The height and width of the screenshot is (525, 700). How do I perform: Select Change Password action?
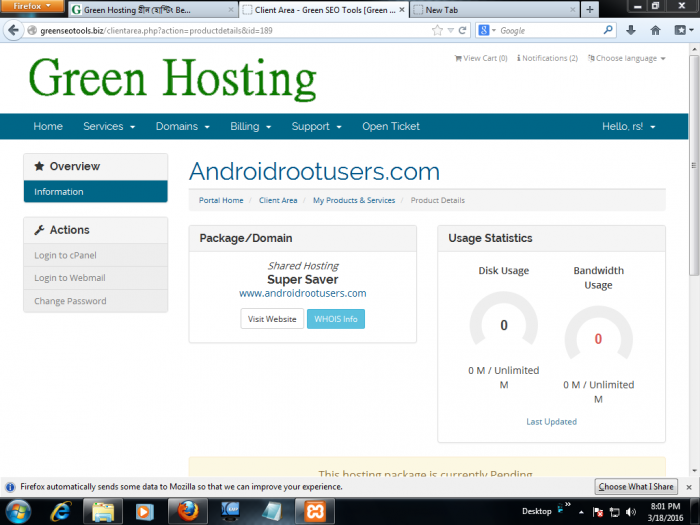tap(96, 301)
